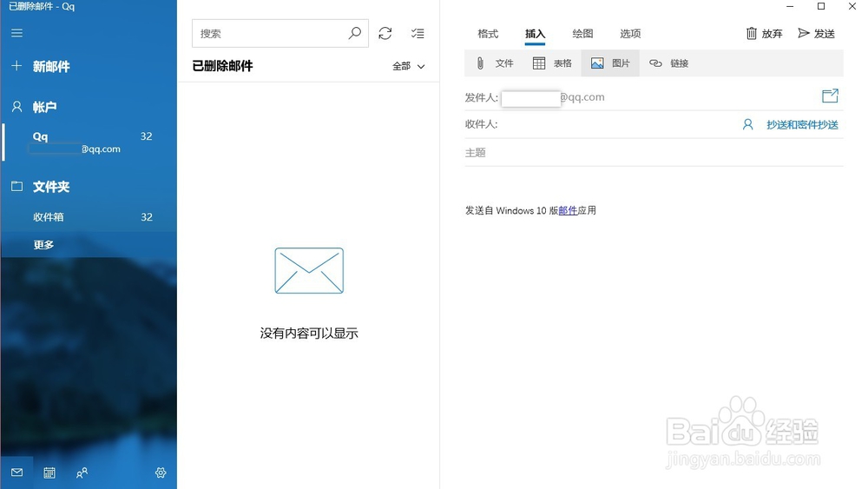Compose a new mail with 新邮件
868x489 pixels.
41,67
